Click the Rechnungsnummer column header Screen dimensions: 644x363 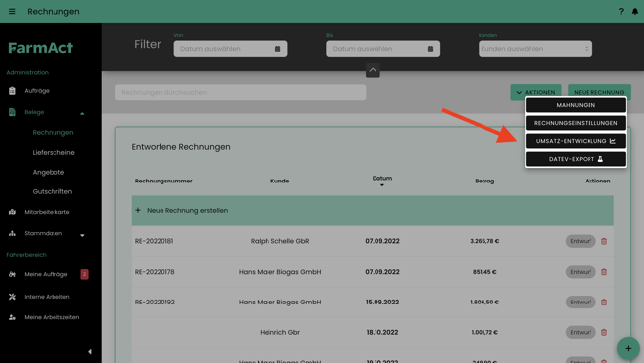[x=163, y=181]
